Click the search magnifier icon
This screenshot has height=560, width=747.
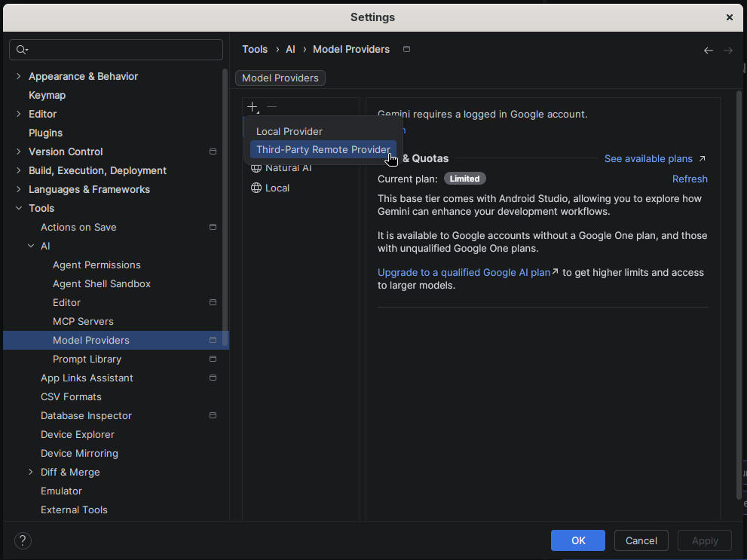(22, 50)
